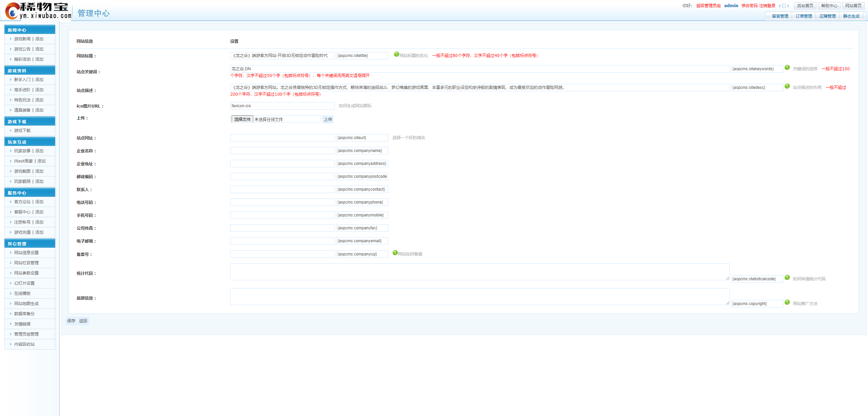The image size is (868, 416).
Task: Click the 站点关键词 input field
Action: [480, 69]
